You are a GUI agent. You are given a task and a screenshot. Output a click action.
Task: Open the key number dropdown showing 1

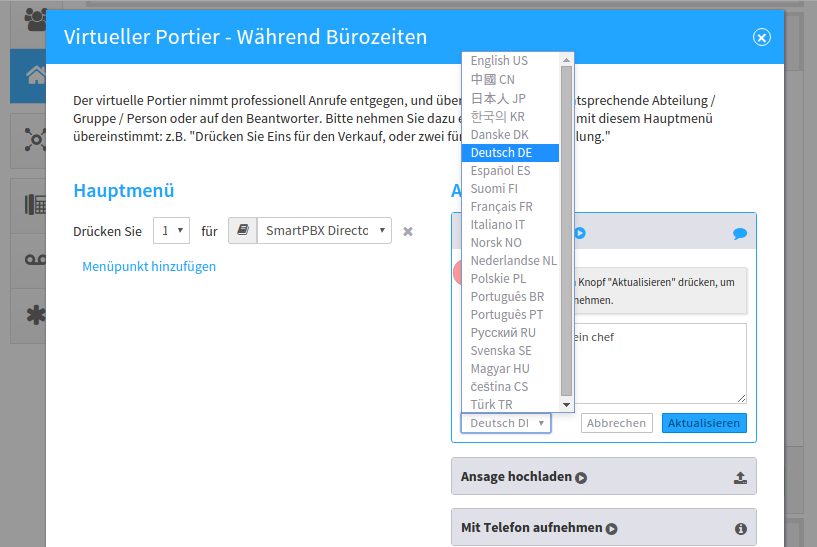pos(171,231)
